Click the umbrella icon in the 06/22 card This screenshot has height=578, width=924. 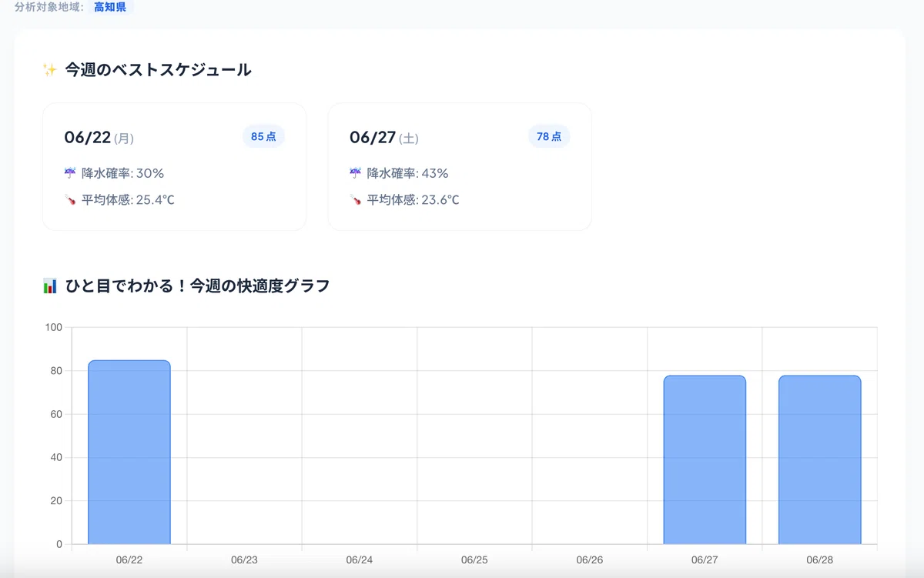[x=70, y=173]
